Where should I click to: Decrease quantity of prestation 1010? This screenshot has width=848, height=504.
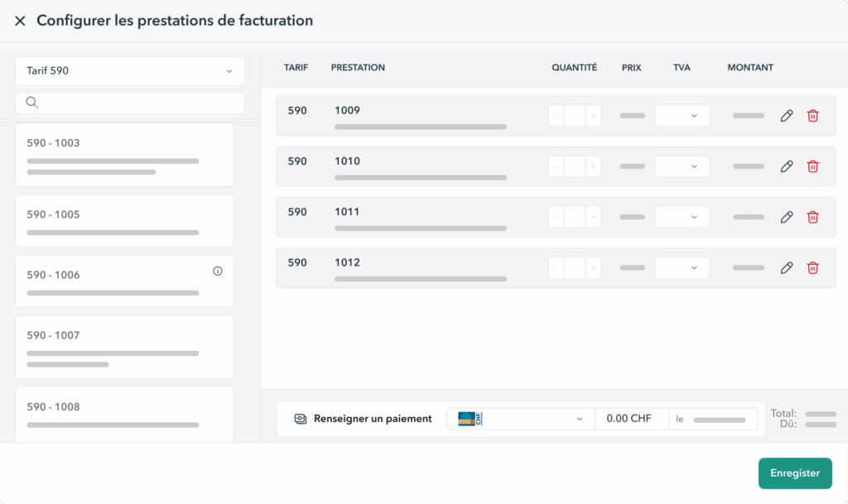coord(556,166)
